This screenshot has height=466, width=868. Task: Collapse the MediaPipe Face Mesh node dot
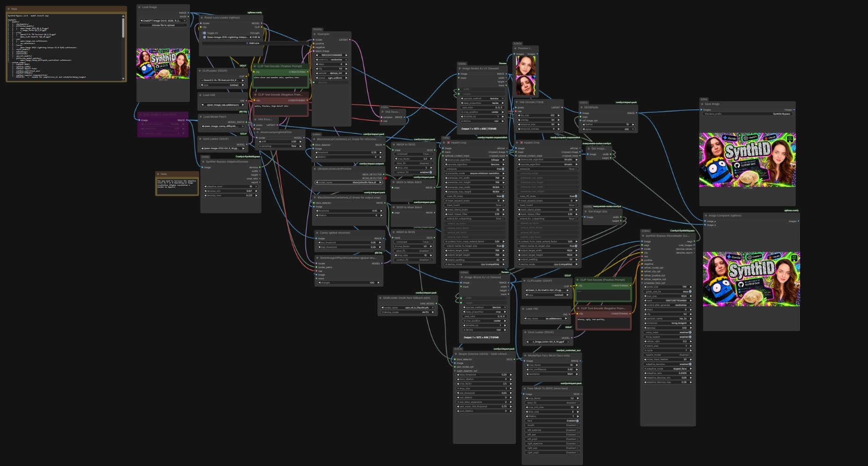[525, 355]
